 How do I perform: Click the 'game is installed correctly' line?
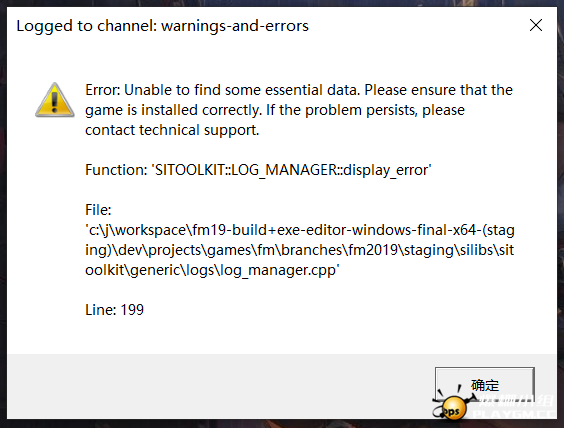coord(275,110)
